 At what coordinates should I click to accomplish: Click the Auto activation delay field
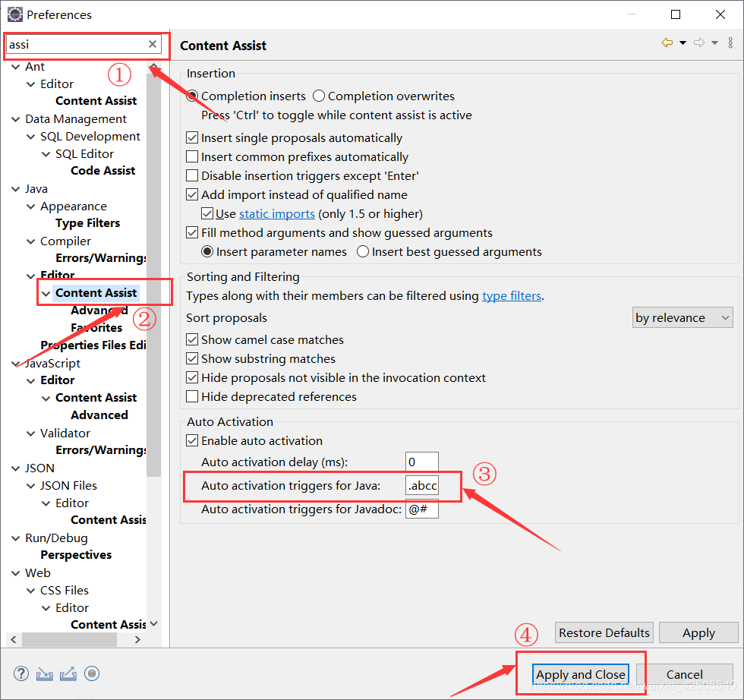[x=422, y=462]
